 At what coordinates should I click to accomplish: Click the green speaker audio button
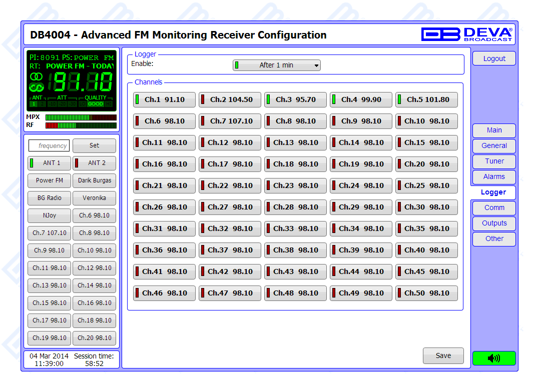(x=493, y=358)
